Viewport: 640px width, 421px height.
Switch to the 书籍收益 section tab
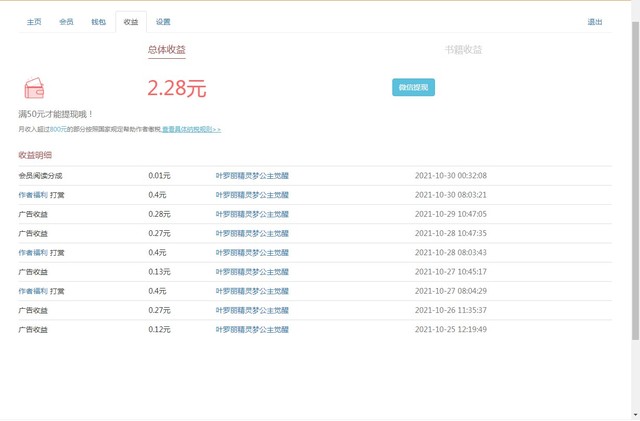(x=463, y=49)
